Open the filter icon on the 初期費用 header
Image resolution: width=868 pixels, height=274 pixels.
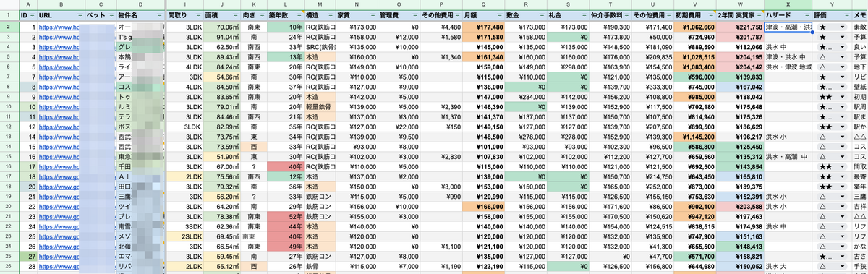(712, 15)
